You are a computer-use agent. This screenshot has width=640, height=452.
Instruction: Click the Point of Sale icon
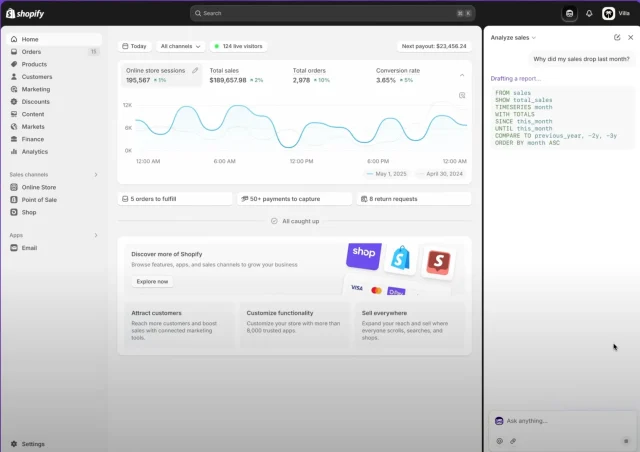14,200
